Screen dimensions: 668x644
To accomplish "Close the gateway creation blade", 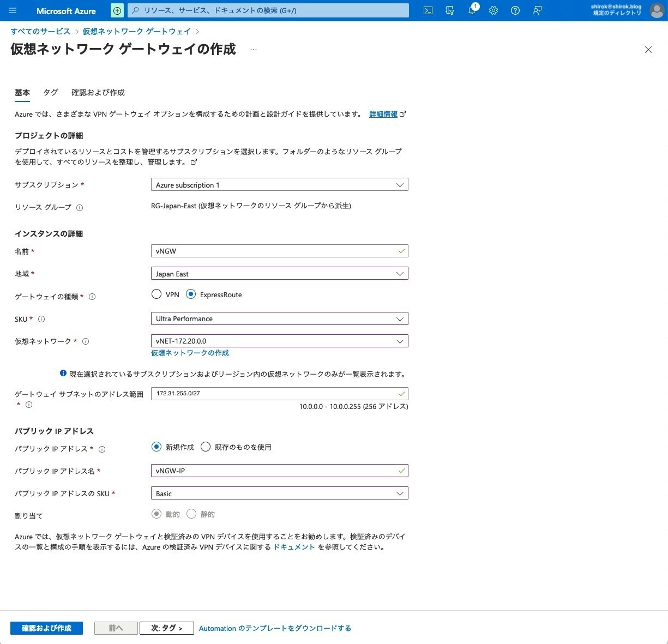I will coord(648,50).
